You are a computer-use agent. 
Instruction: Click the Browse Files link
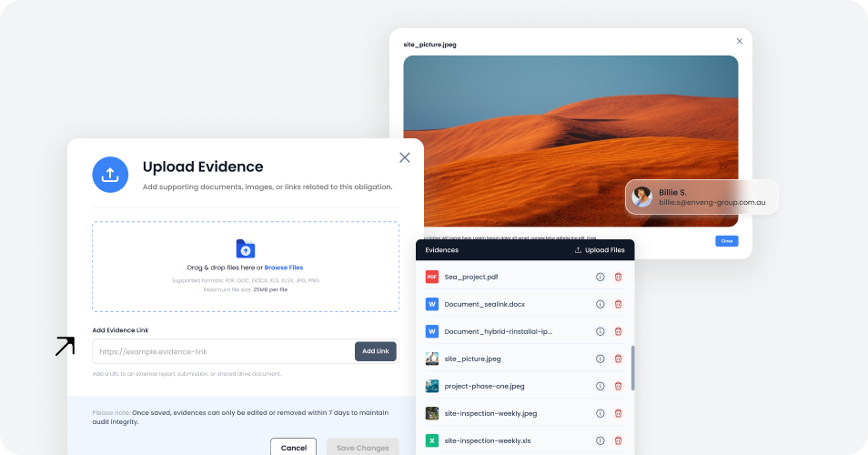(284, 268)
